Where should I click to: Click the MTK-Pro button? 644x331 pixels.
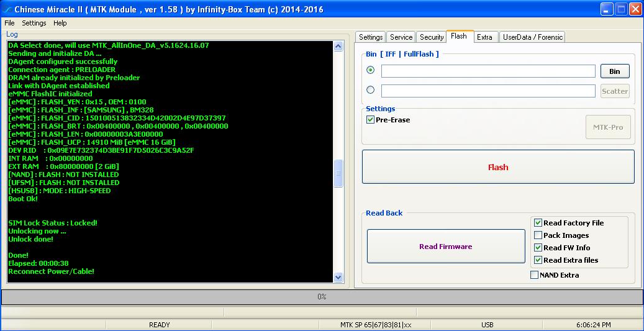click(x=608, y=127)
